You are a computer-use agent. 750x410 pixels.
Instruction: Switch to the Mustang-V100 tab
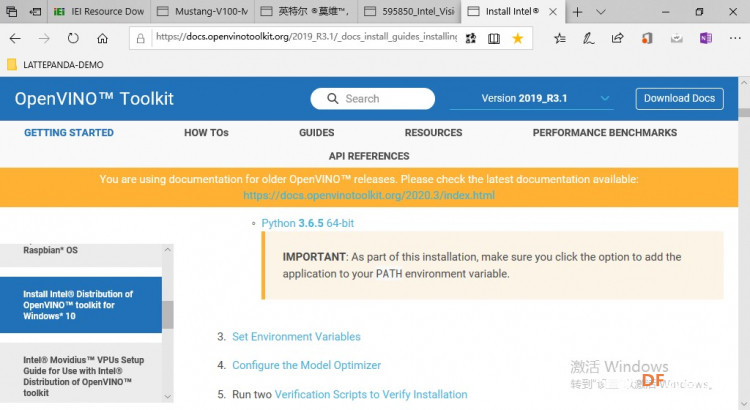click(203, 11)
